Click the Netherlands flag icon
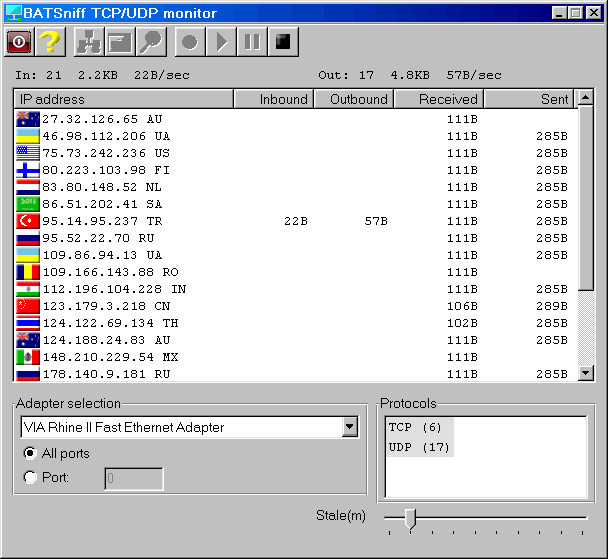Screen dimensions: 608x559 [x=28, y=187]
